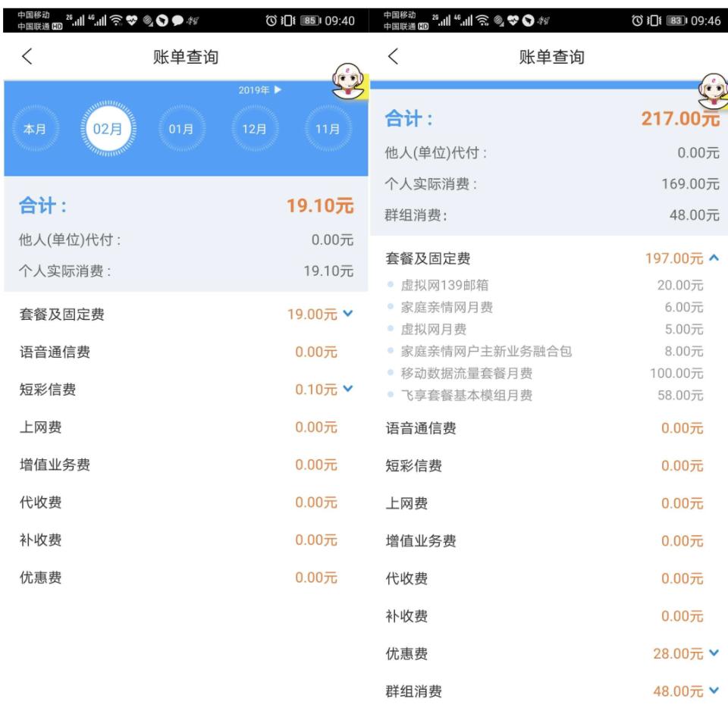
Task: Click the Wi-Fi icon in the status bar
Action: tap(115, 19)
